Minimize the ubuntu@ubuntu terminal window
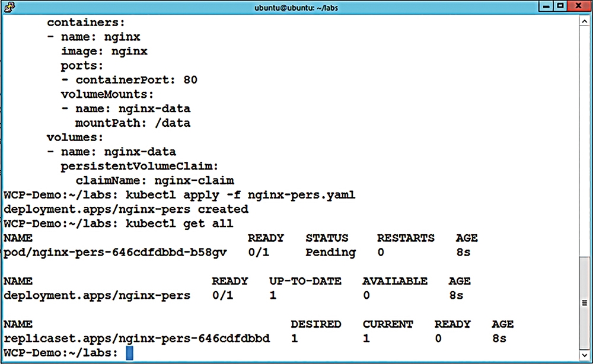 pyautogui.click(x=546, y=6)
